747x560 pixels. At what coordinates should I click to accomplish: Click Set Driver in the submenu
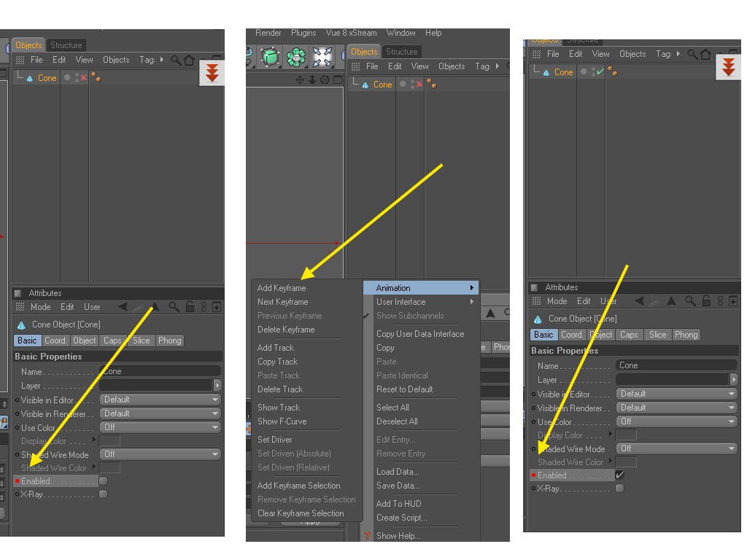pos(275,440)
